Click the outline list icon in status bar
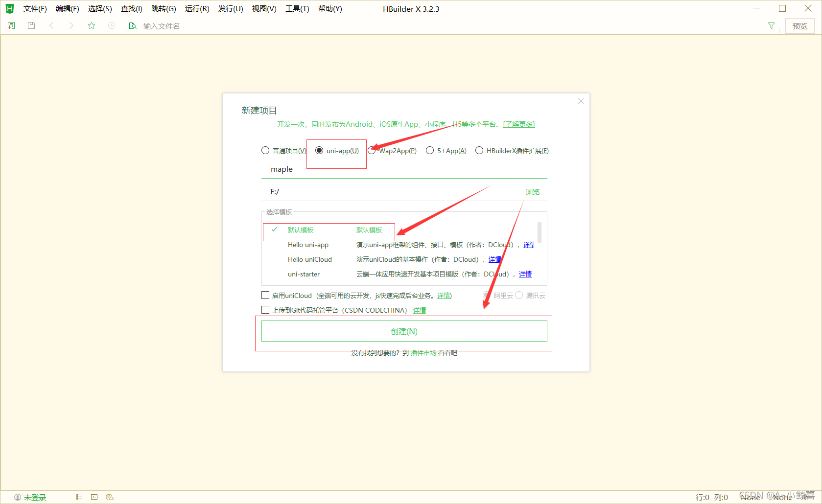Viewport: 822px width, 504px height. click(79, 497)
